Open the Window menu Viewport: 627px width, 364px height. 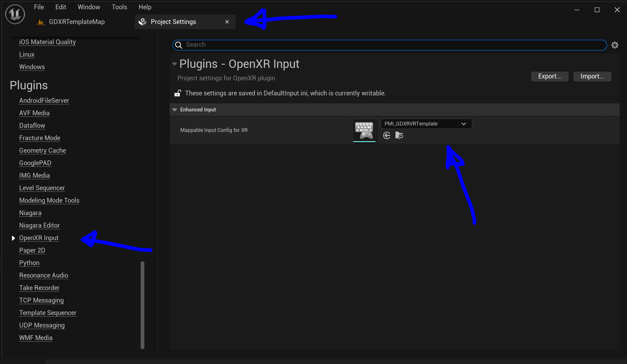[89, 7]
